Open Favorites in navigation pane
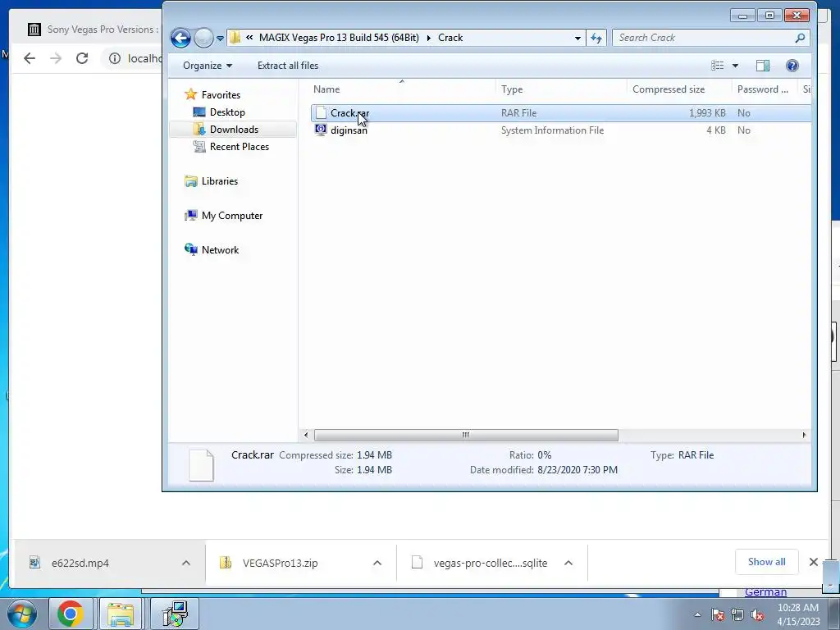This screenshot has height=630, width=840. point(221,95)
